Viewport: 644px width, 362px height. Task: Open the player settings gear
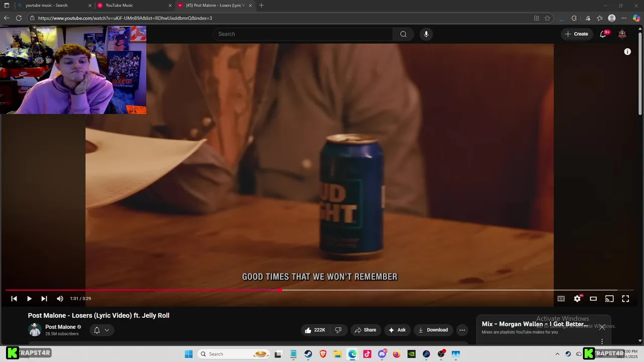click(x=577, y=299)
